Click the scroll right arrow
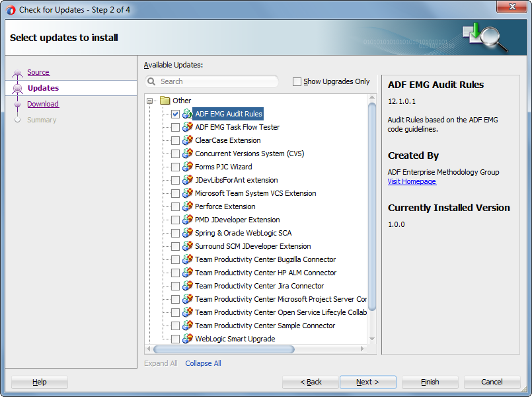Image resolution: width=532 pixels, height=397 pixels. coord(362,349)
